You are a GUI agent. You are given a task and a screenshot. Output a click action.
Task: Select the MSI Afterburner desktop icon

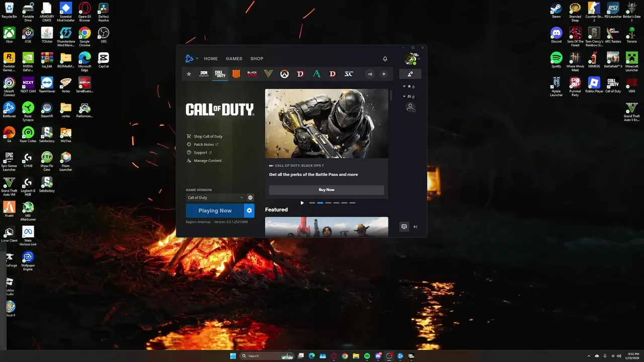point(28,211)
